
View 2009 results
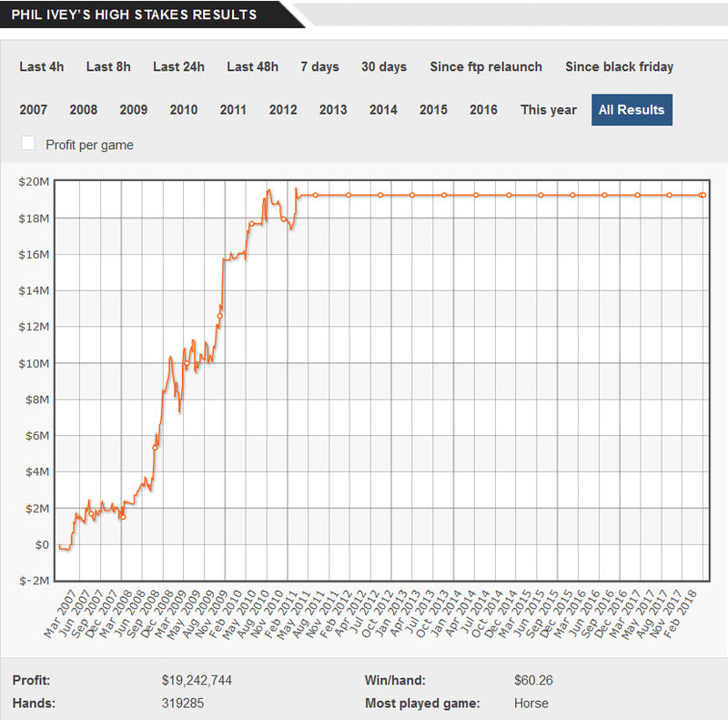[x=133, y=109]
